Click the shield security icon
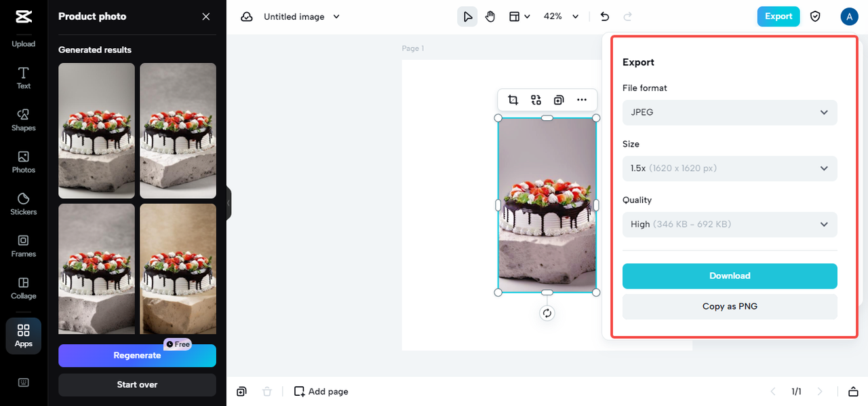This screenshot has width=868, height=406. (815, 16)
